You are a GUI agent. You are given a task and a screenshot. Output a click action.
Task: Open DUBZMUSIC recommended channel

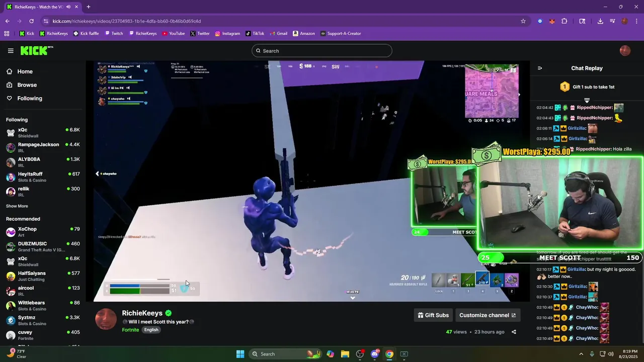click(x=43, y=247)
